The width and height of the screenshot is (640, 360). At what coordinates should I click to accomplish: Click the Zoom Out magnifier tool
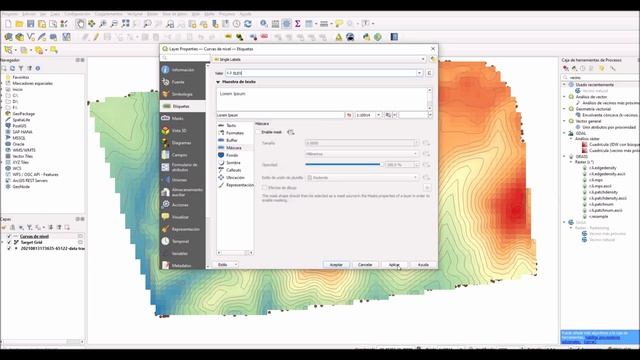click(x=114, y=24)
